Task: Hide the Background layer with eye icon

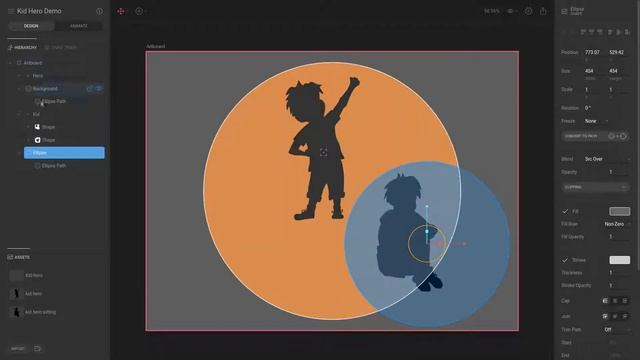Action: [x=99, y=89]
